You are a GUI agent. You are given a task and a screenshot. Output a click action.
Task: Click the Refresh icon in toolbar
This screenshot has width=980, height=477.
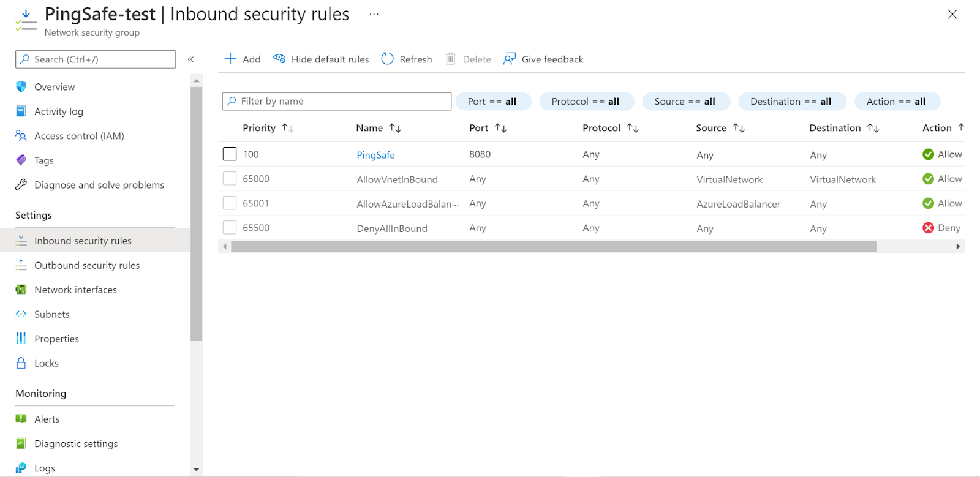[387, 59]
